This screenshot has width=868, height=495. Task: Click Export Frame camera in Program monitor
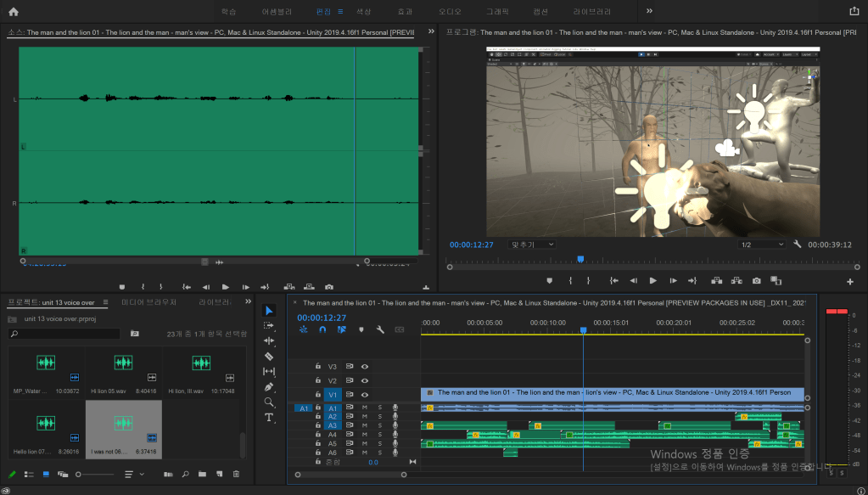(x=756, y=281)
